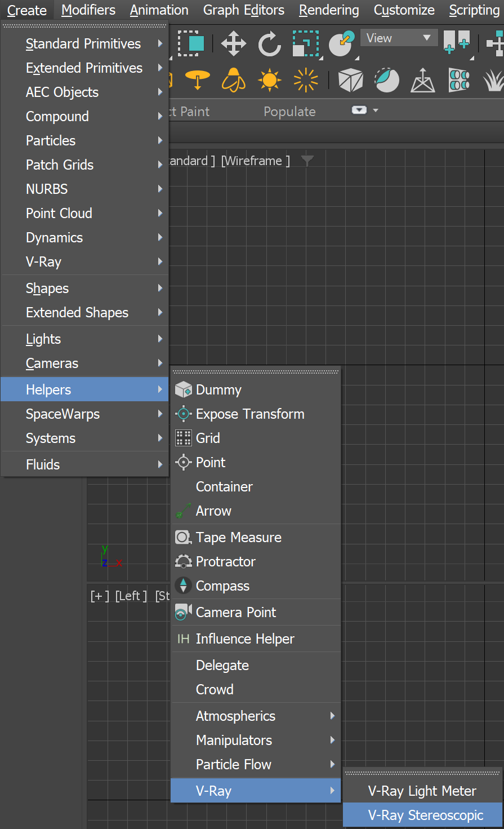Select Tape Measure from Helpers

tap(238, 537)
